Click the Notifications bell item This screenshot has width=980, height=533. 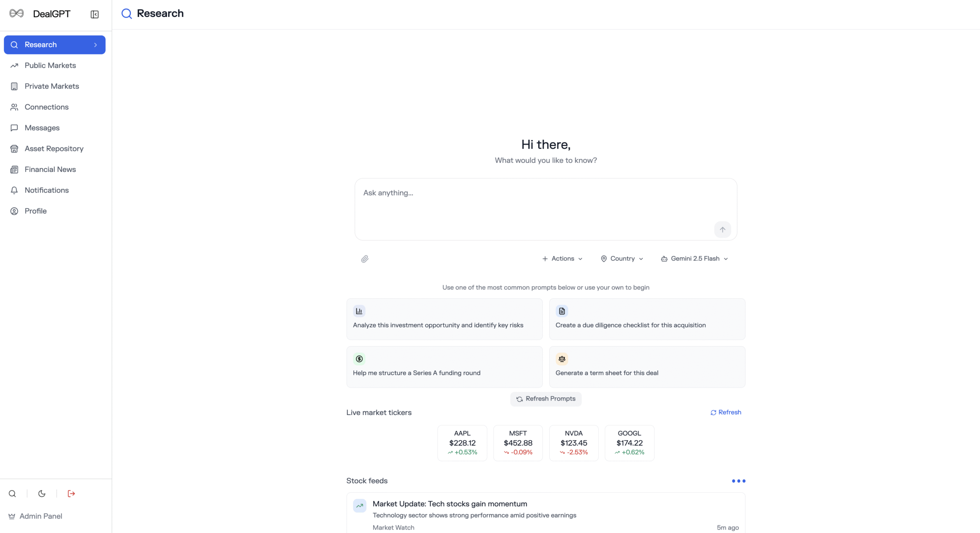click(46, 190)
